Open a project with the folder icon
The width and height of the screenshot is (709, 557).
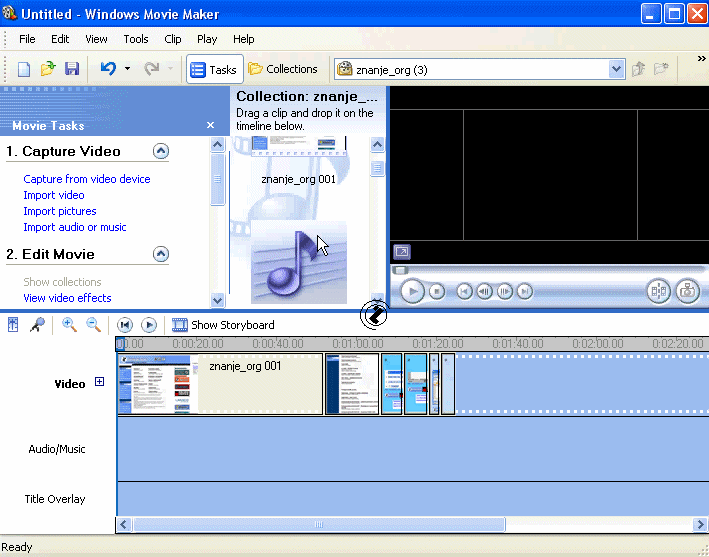click(x=48, y=69)
